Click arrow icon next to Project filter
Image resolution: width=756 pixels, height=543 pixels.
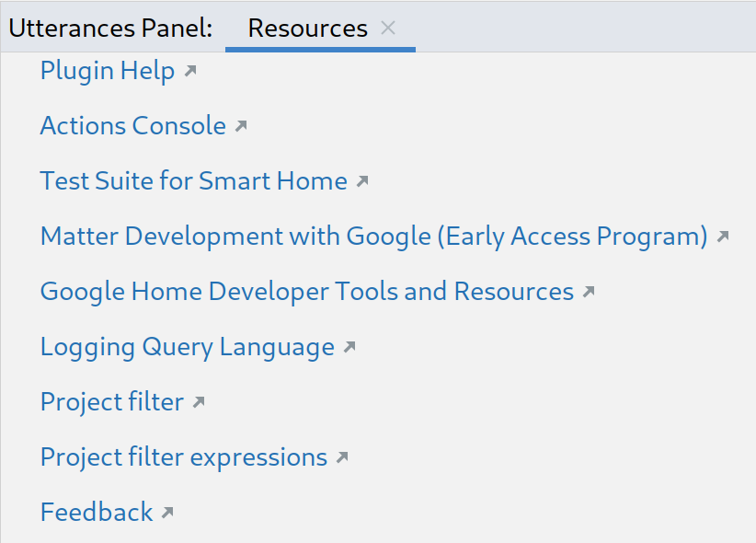point(199,402)
